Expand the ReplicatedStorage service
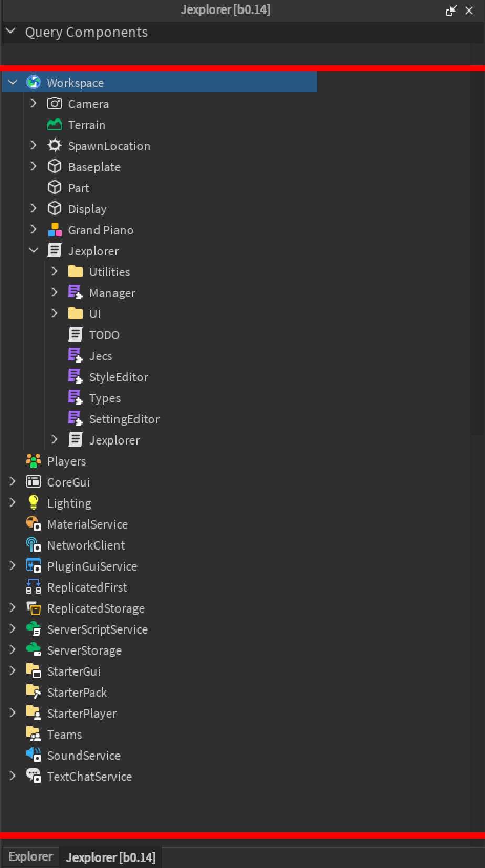Screen dimensions: 485x868 click(13, 608)
